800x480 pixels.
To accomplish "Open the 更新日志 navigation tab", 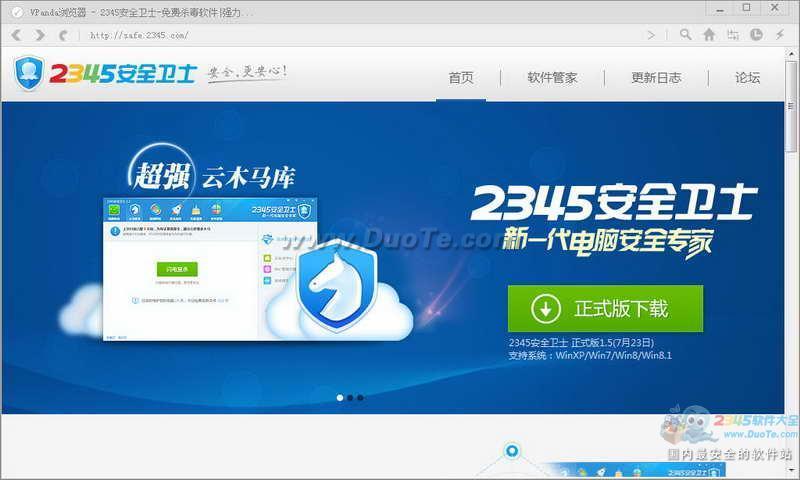I will (x=656, y=78).
